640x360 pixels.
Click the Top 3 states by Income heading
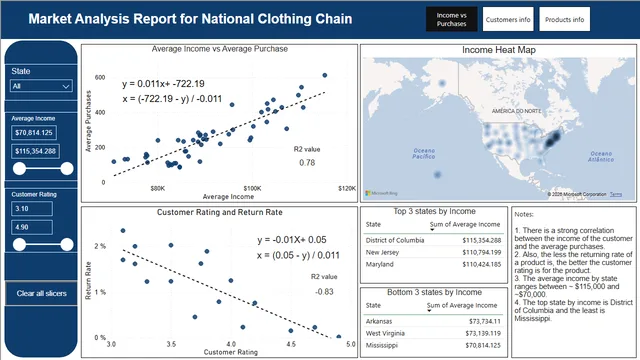[434, 211]
